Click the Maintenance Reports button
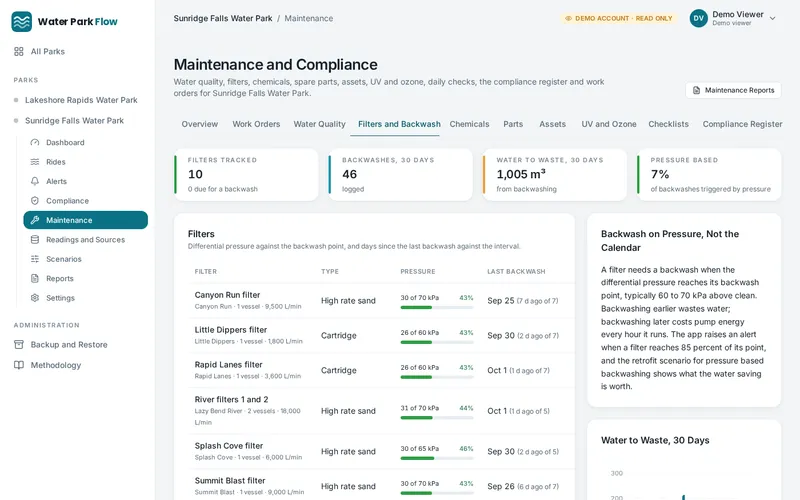800x500 pixels. [733, 90]
